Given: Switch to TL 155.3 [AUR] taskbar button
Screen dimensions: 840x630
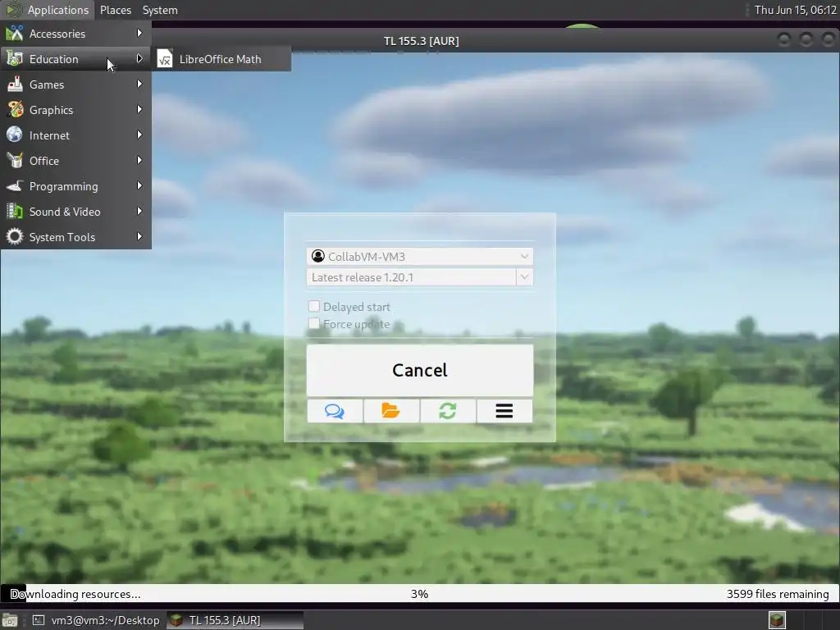Looking at the screenshot, I should tap(235, 620).
